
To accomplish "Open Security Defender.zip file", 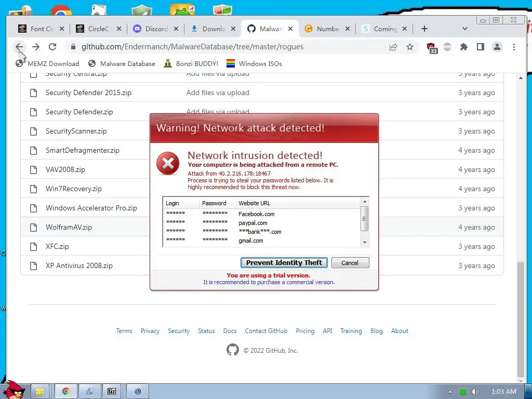I will (x=79, y=112).
